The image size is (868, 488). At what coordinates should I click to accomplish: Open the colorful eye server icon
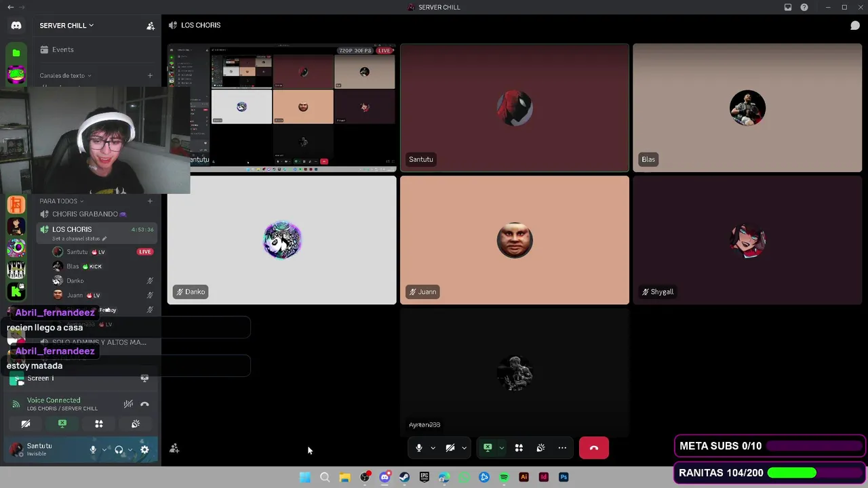click(16, 248)
